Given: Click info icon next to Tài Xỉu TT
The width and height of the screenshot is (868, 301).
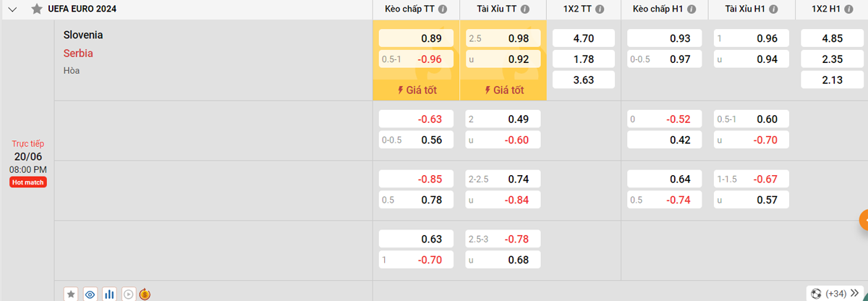Looking at the screenshot, I should 525,9.
